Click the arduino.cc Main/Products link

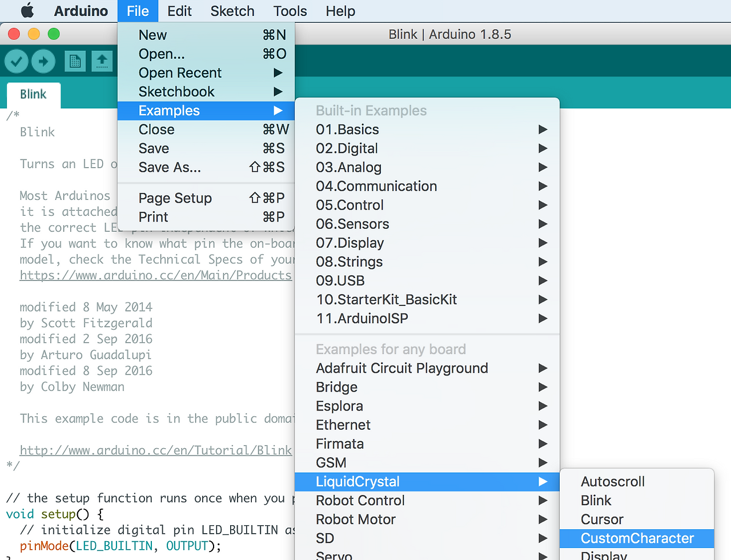click(156, 275)
